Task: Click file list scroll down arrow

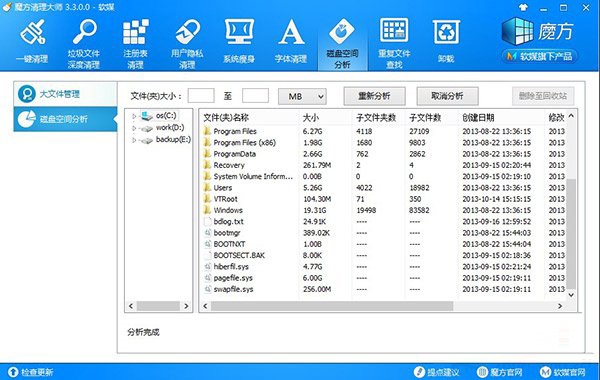Action: pyautogui.click(x=571, y=295)
